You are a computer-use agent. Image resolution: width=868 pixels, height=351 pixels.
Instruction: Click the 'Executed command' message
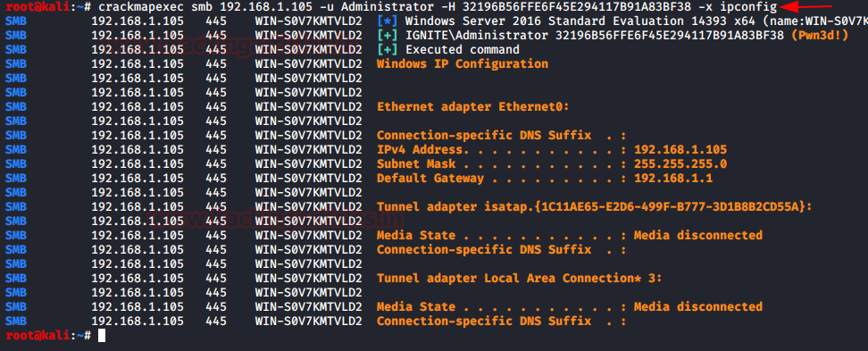pos(463,50)
